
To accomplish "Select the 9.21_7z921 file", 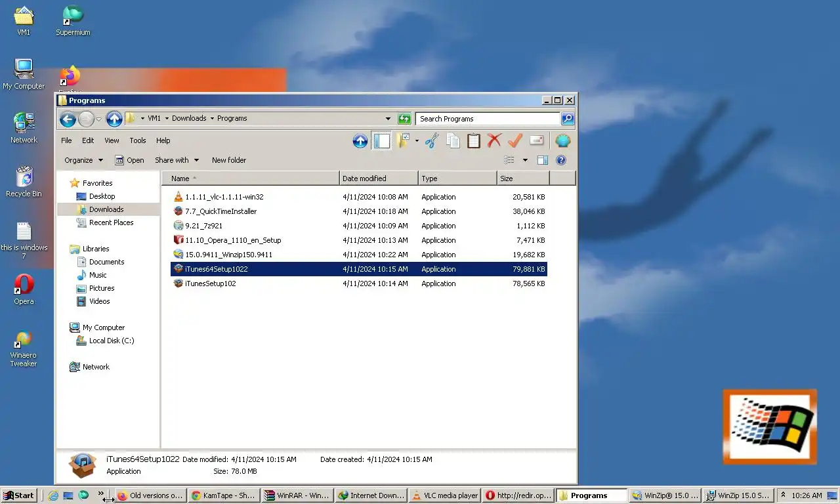I will point(358,226).
